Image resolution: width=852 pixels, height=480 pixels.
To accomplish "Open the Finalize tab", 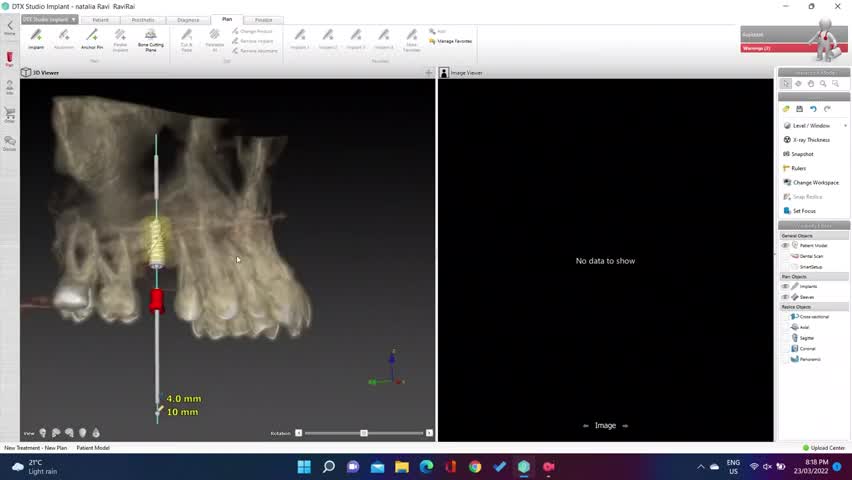I will (263, 19).
